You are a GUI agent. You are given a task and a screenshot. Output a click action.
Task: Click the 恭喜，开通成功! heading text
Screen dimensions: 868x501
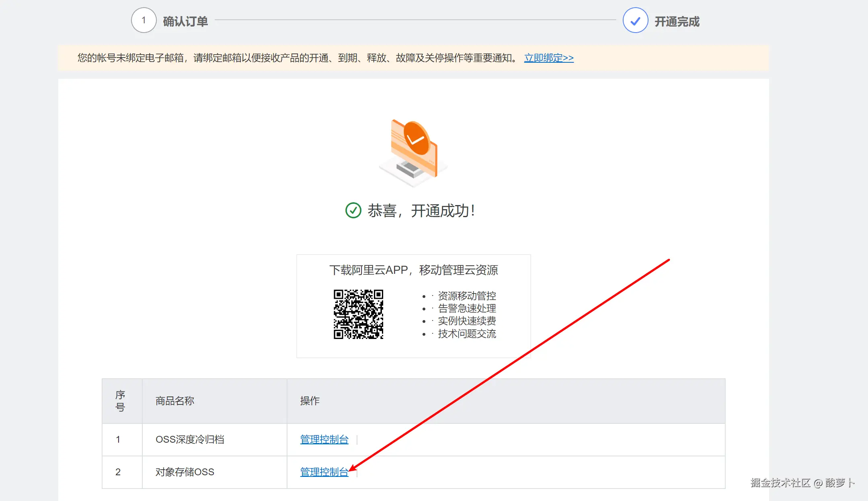point(421,211)
